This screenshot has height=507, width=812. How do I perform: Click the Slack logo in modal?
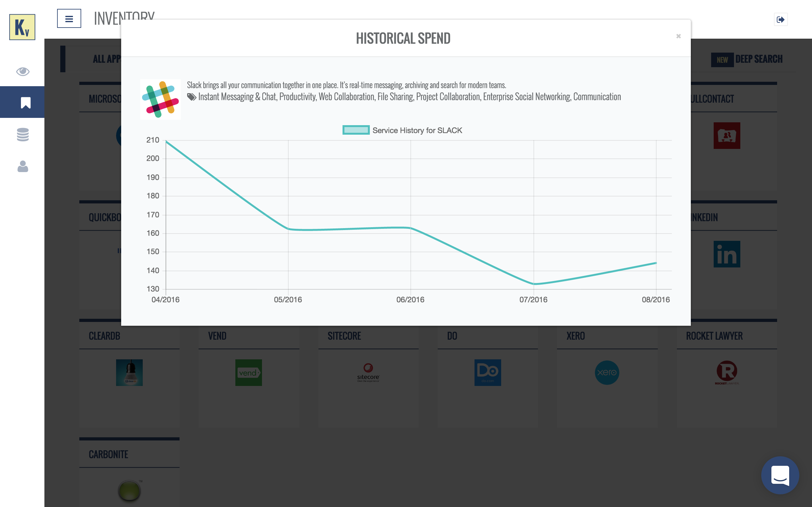pos(160,99)
